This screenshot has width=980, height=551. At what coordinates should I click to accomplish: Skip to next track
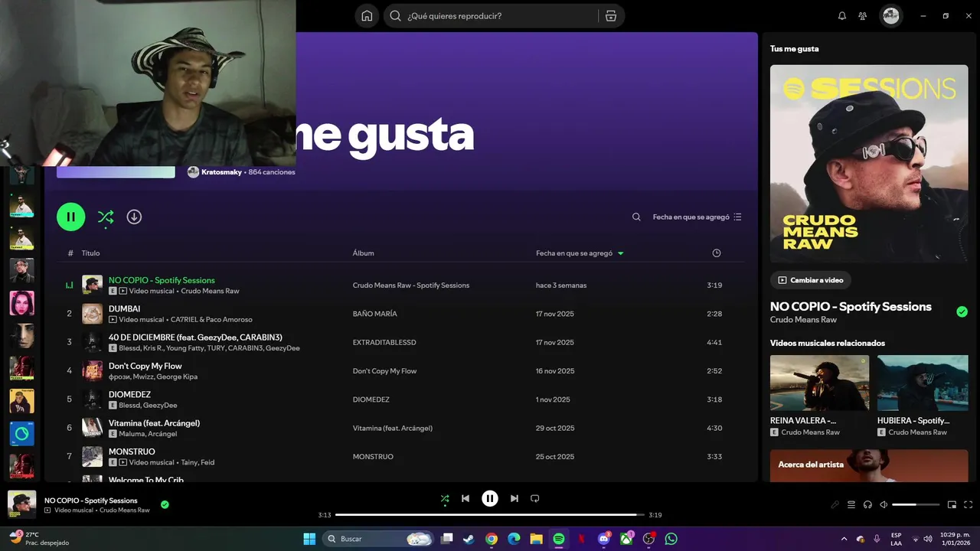click(x=514, y=499)
